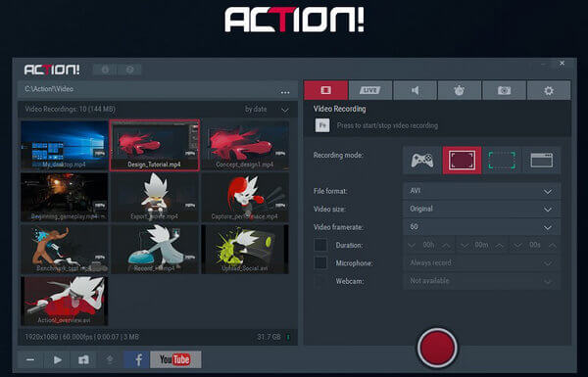Delete recording with the minus icon
The width and height of the screenshot is (588, 377).
(30, 359)
